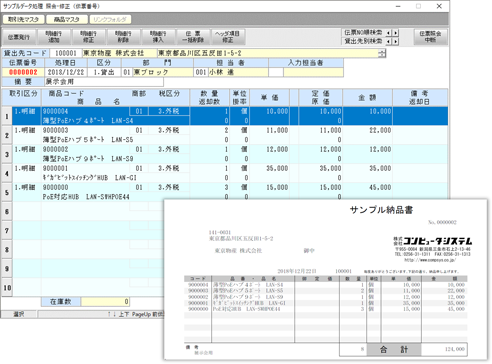Click the spinner at end of address field
The image size is (492, 364).
[x=382, y=53]
